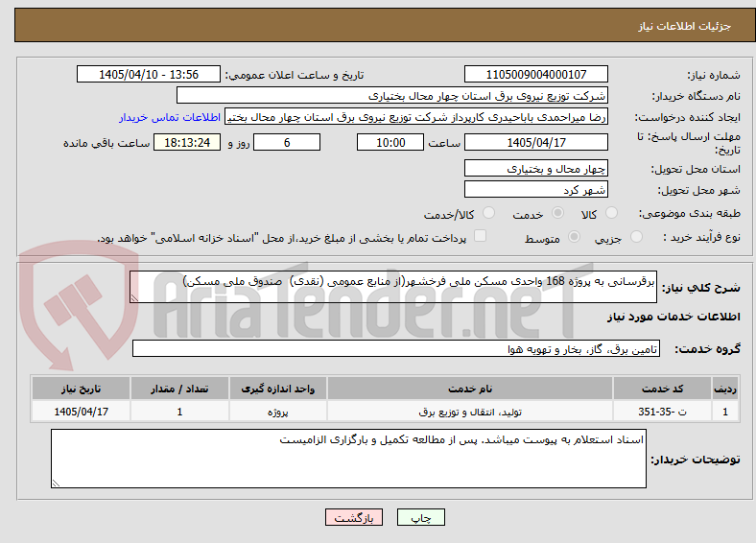Select the خدمت radio button
Image resolution: width=756 pixels, height=543 pixels.
(x=557, y=213)
